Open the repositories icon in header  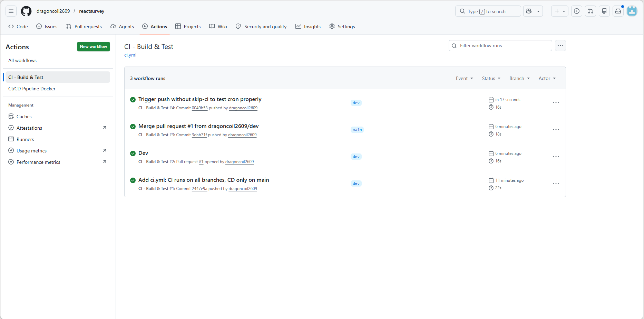pyautogui.click(x=604, y=11)
